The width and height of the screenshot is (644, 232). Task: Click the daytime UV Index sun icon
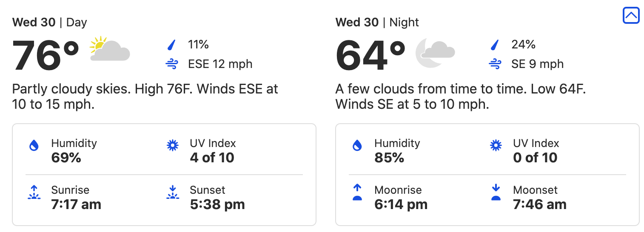click(172, 146)
